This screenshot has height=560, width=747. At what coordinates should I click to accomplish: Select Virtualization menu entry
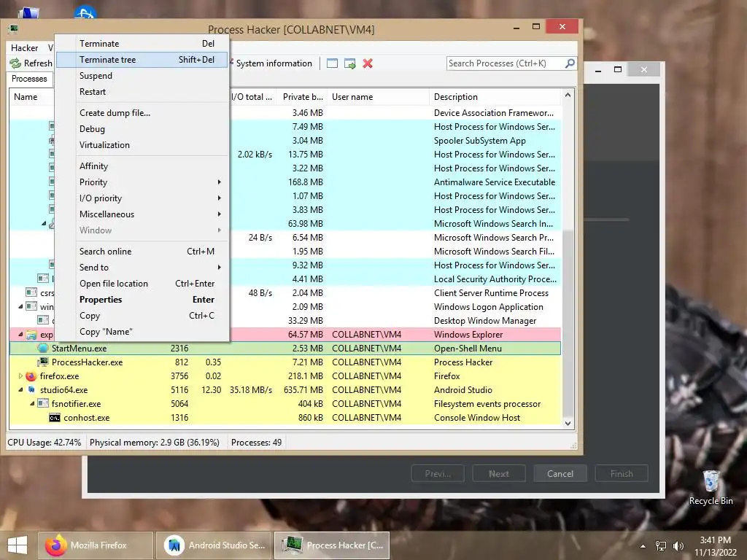point(142,145)
